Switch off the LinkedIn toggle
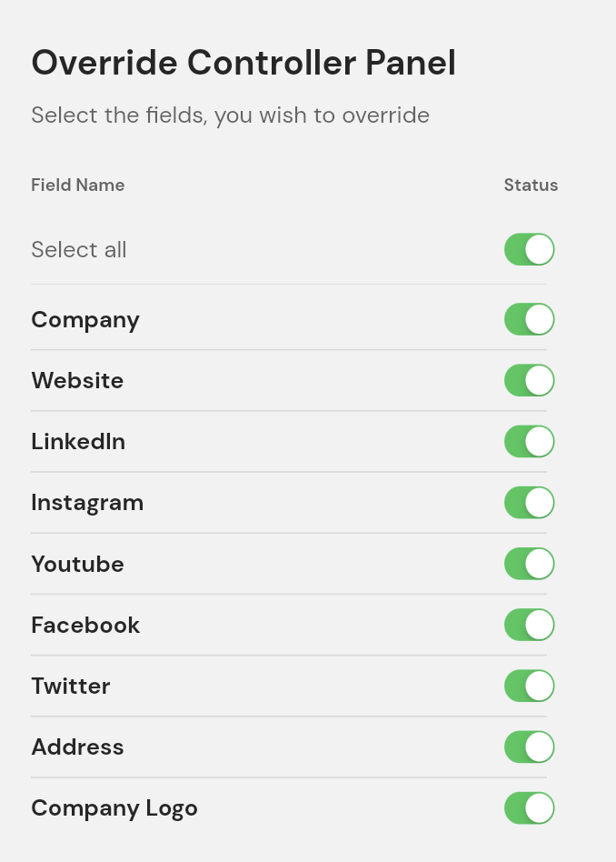Image resolution: width=616 pixels, height=862 pixels. tap(529, 441)
